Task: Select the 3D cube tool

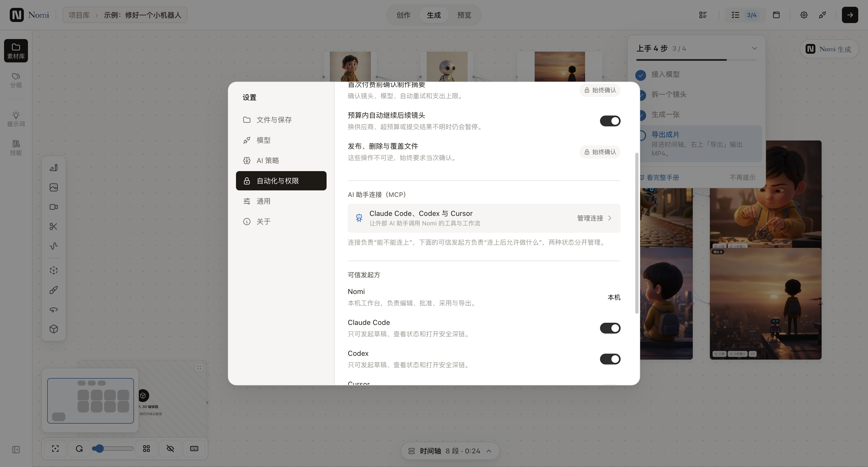Action: (54, 329)
